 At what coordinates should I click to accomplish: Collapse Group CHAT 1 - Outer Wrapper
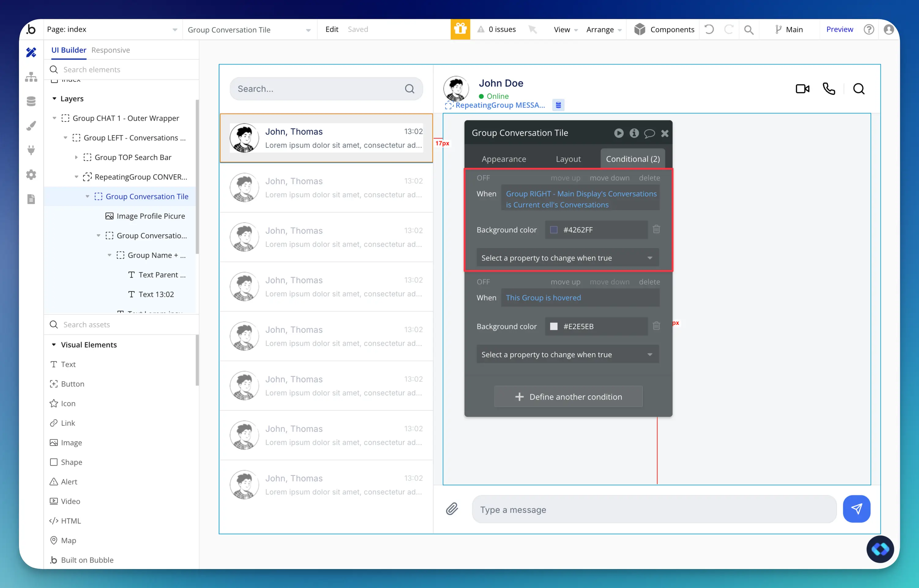coord(54,118)
